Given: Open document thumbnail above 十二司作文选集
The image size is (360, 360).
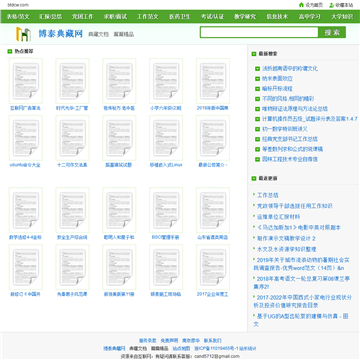Looking at the screenshot, I should [72, 138].
